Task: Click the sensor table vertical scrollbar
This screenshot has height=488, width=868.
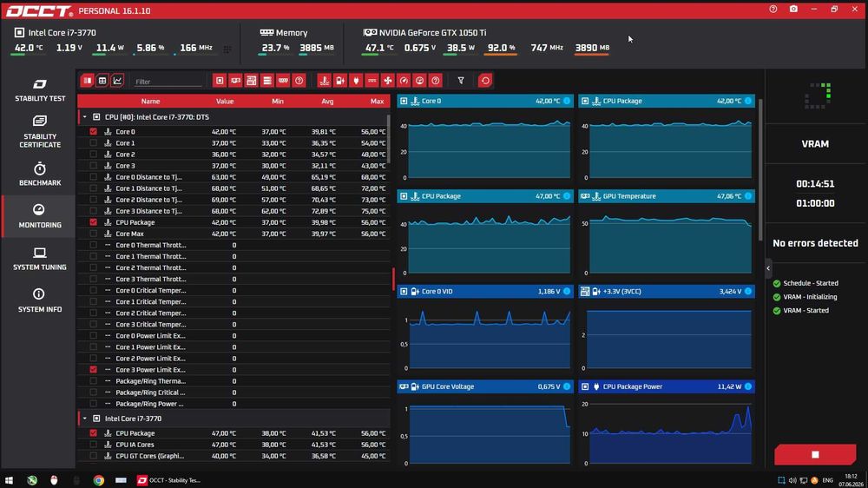Action: [387, 140]
